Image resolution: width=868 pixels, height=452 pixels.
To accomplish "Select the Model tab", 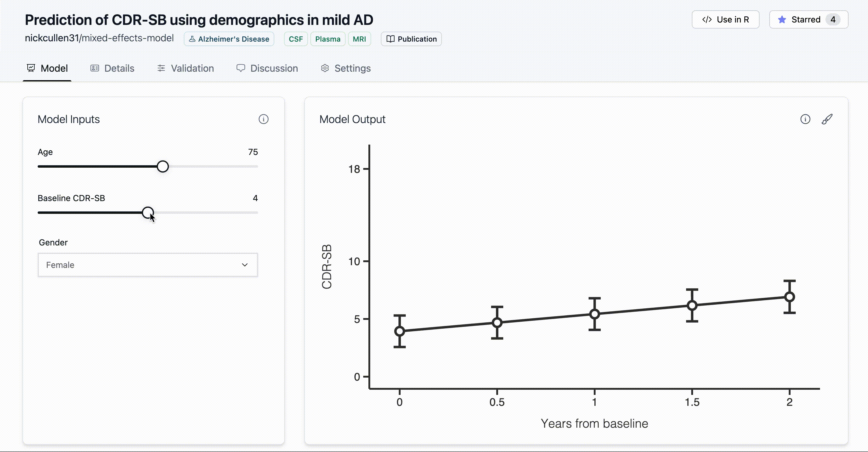I will [47, 68].
